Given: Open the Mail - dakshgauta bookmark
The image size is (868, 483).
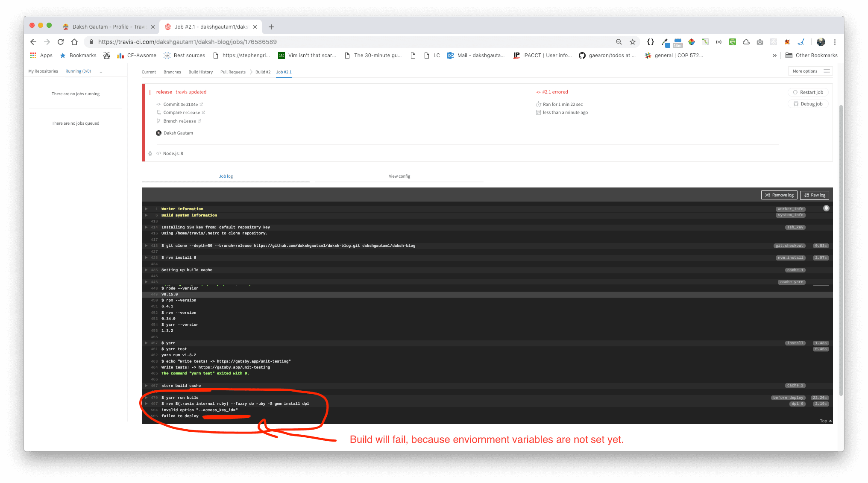Looking at the screenshot, I should pos(476,56).
